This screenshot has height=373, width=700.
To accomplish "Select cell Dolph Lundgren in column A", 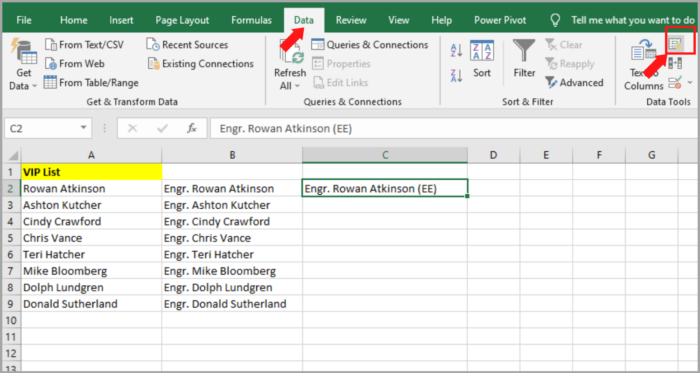I will 91,287.
